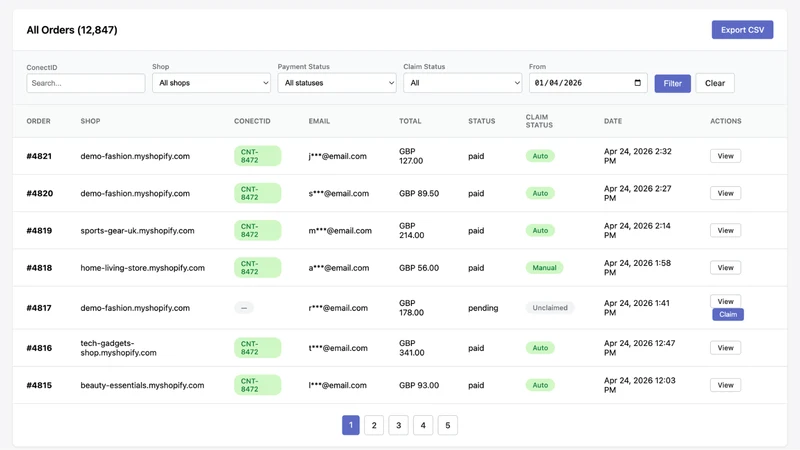
Task: Click the pending status on order #4817
Action: point(483,308)
